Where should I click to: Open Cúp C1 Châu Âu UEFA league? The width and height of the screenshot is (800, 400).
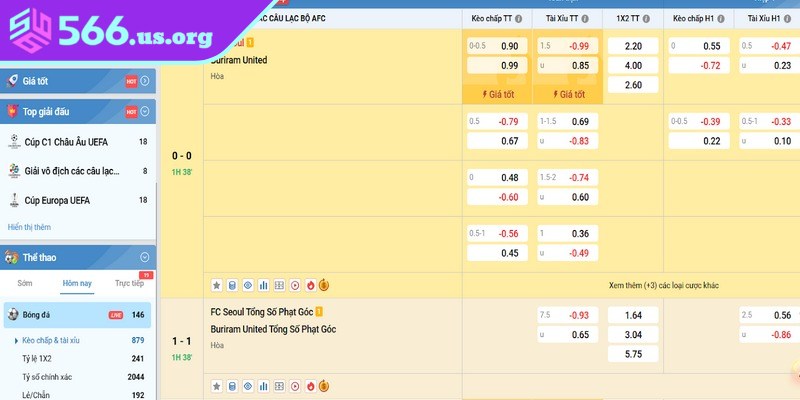66,142
